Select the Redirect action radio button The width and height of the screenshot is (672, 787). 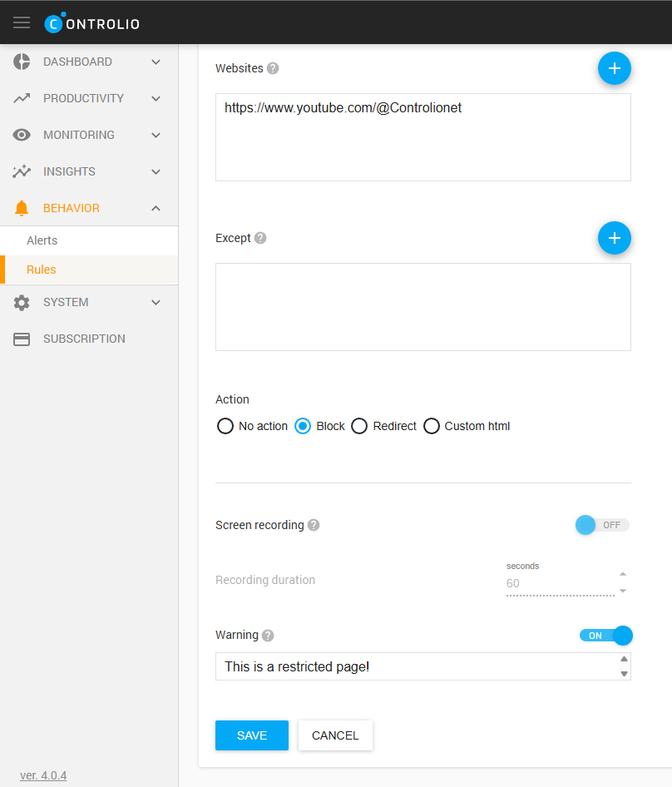pos(359,426)
